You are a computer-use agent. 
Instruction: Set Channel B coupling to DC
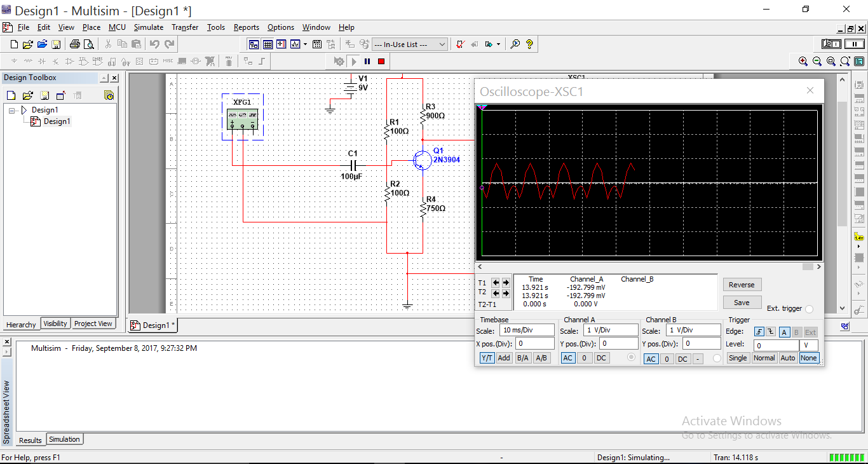click(x=682, y=358)
